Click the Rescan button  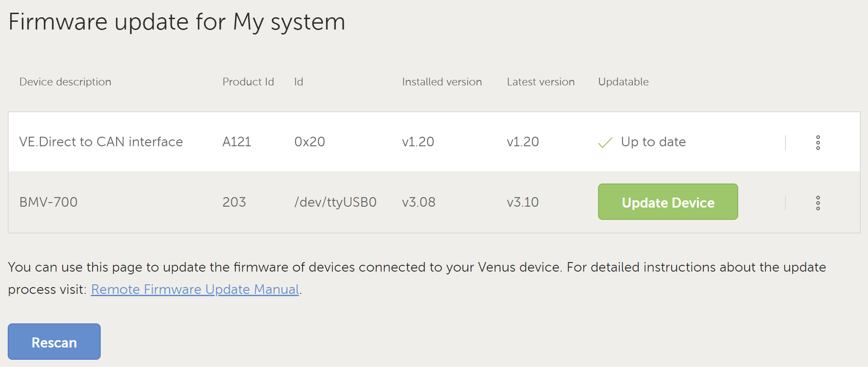click(x=54, y=342)
